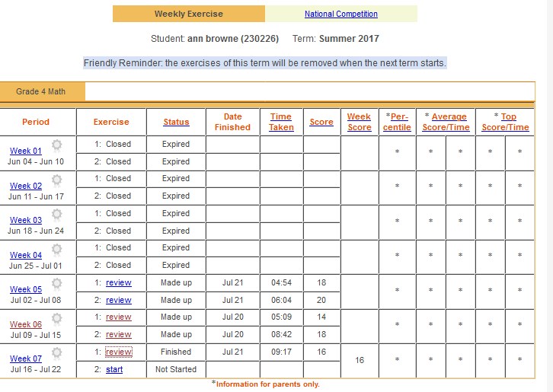553x392 pixels.
Task: Click the 'Not Started' status cell
Action: point(176,369)
